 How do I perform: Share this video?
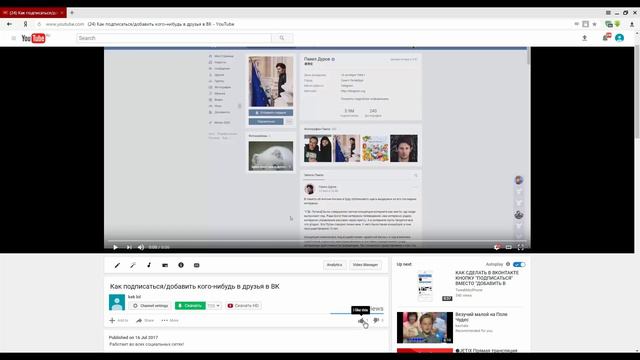point(145,320)
